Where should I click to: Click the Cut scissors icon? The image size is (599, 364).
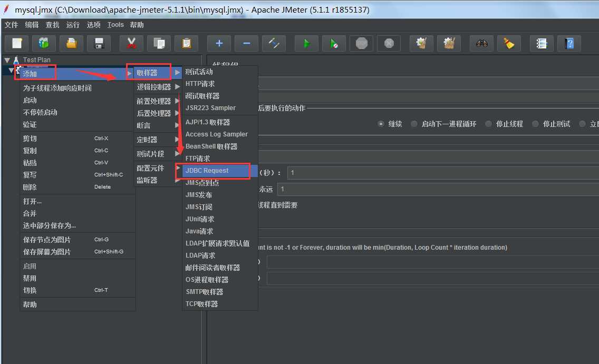click(x=131, y=43)
